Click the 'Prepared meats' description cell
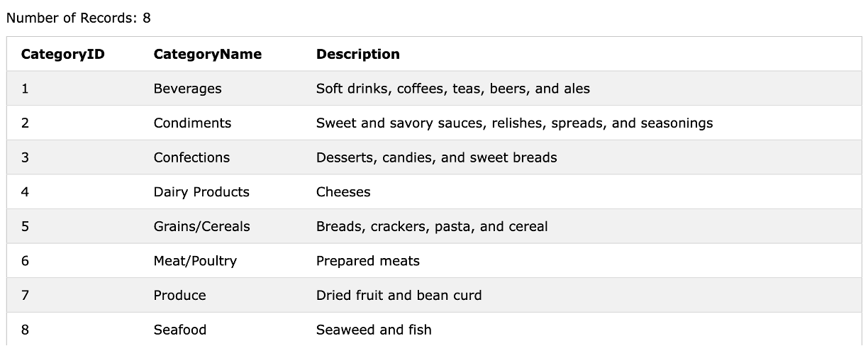Viewport: 868px width, 346px height. pyautogui.click(x=367, y=261)
